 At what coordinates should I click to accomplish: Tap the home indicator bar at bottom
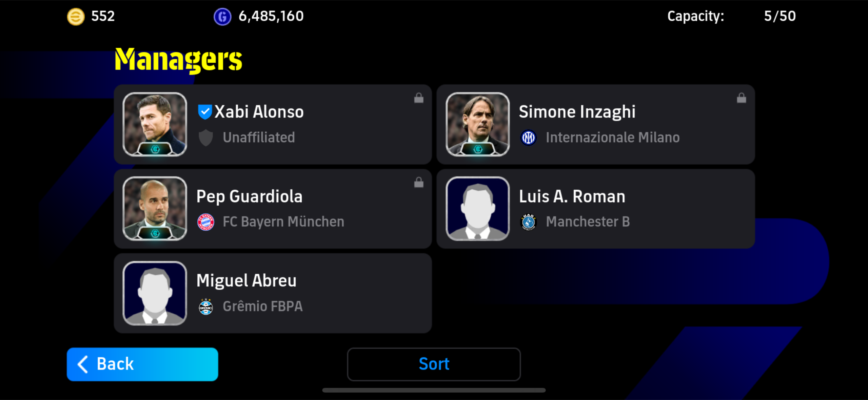[434, 390]
